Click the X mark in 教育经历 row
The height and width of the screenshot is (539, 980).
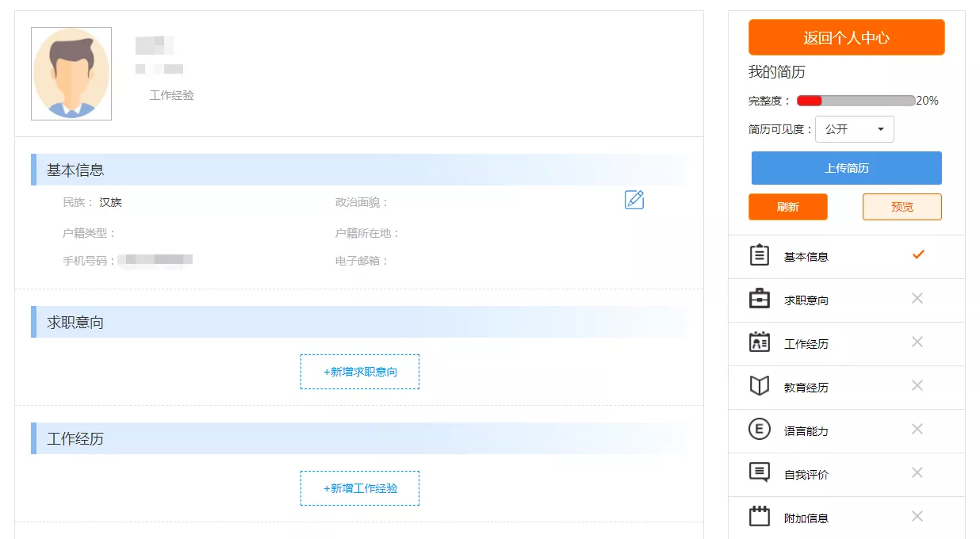[x=917, y=385]
